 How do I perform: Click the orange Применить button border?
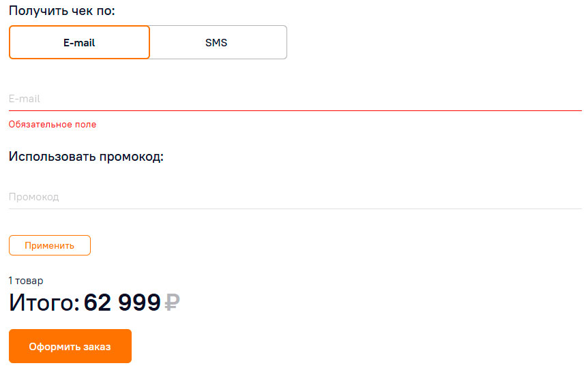click(50, 236)
